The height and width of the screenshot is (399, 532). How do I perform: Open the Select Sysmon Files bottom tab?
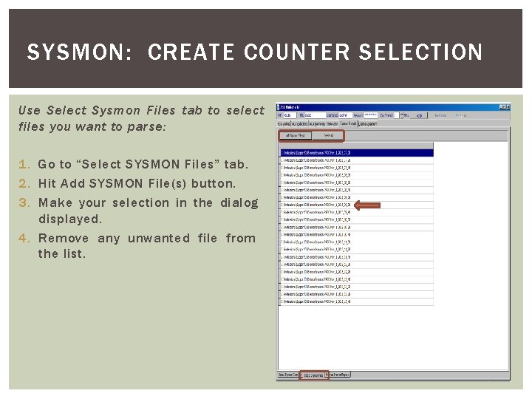point(314,375)
